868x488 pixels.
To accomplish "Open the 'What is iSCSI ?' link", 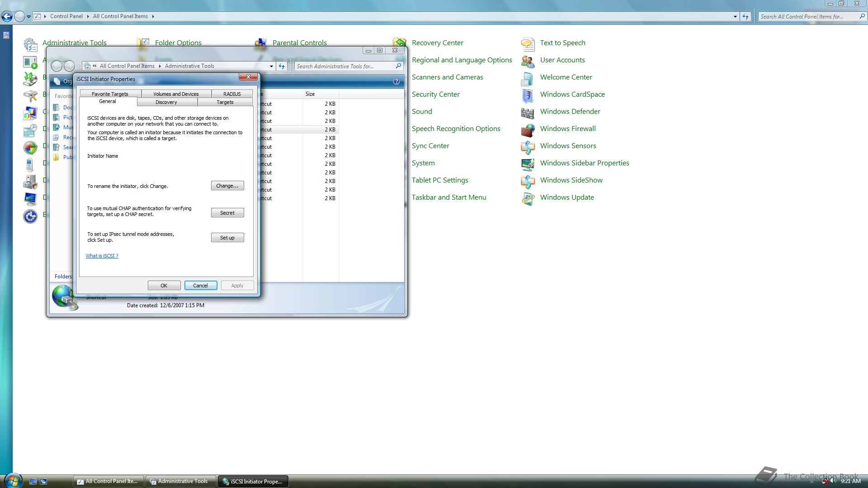I will click(102, 256).
